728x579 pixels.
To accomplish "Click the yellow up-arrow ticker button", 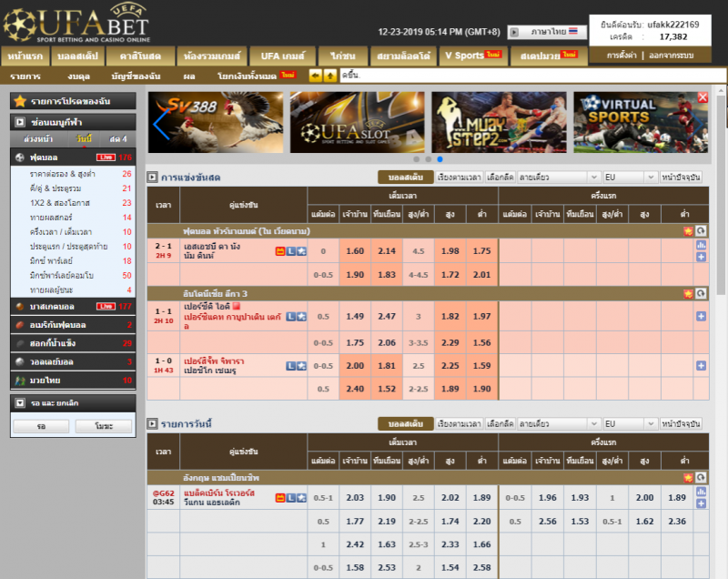I will pyautogui.click(x=330, y=76).
